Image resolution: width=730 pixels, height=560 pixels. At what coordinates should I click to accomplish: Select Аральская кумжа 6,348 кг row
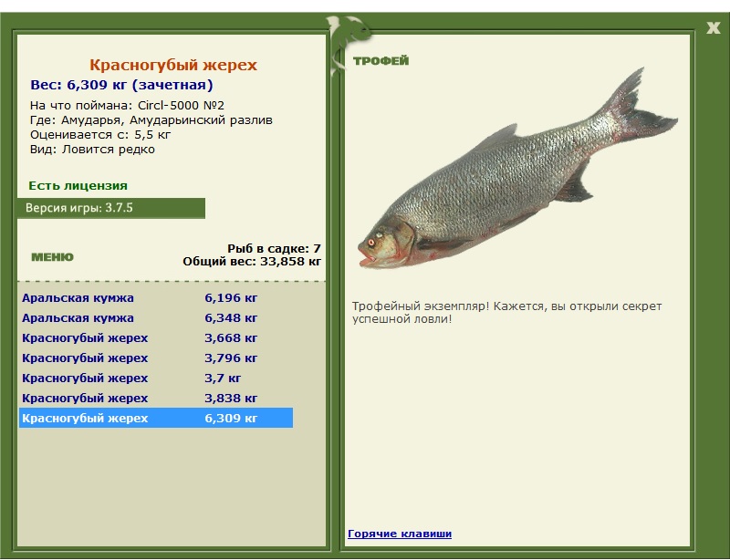pyautogui.click(x=156, y=318)
